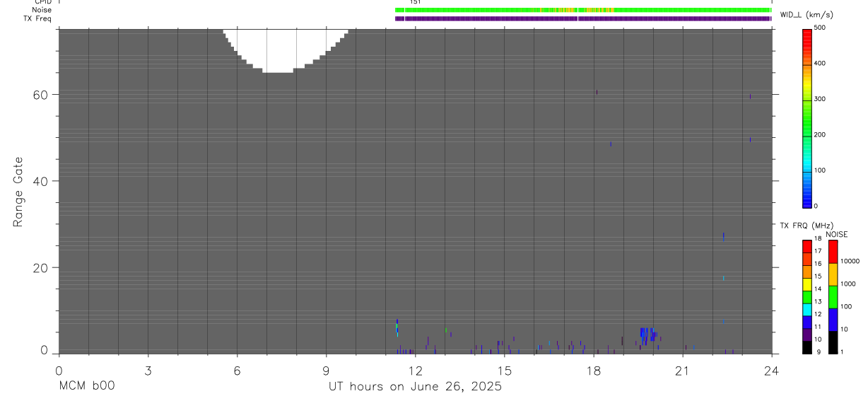Click the '300' tick on the width colorbar

(x=821, y=99)
